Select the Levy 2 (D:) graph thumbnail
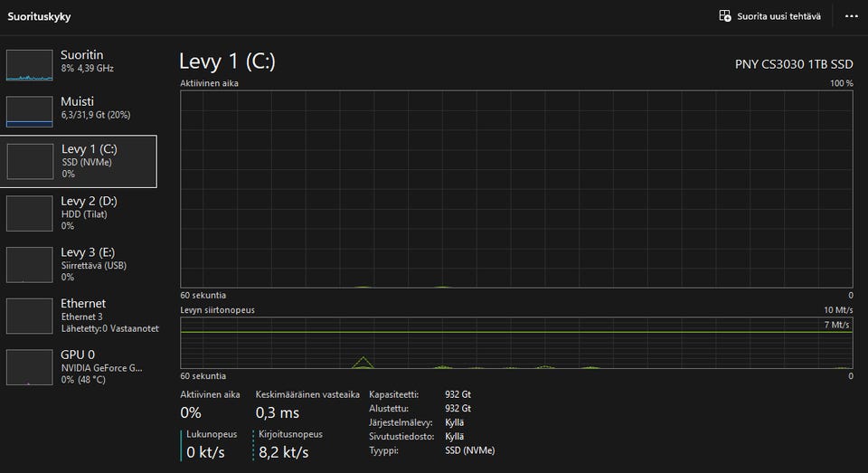Screen dimensions: 868x473 coord(29,213)
